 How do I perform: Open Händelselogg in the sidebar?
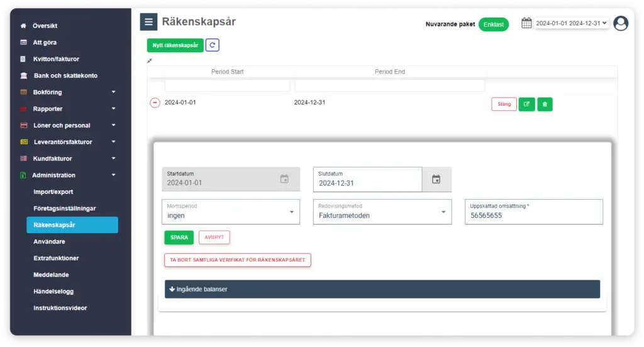point(53,292)
